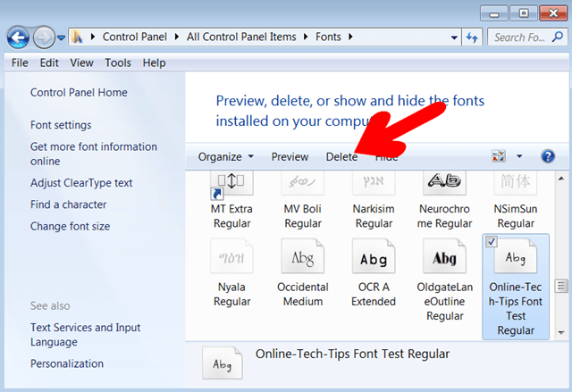Click the Fonts folder icon in address bar

pyautogui.click(x=77, y=37)
